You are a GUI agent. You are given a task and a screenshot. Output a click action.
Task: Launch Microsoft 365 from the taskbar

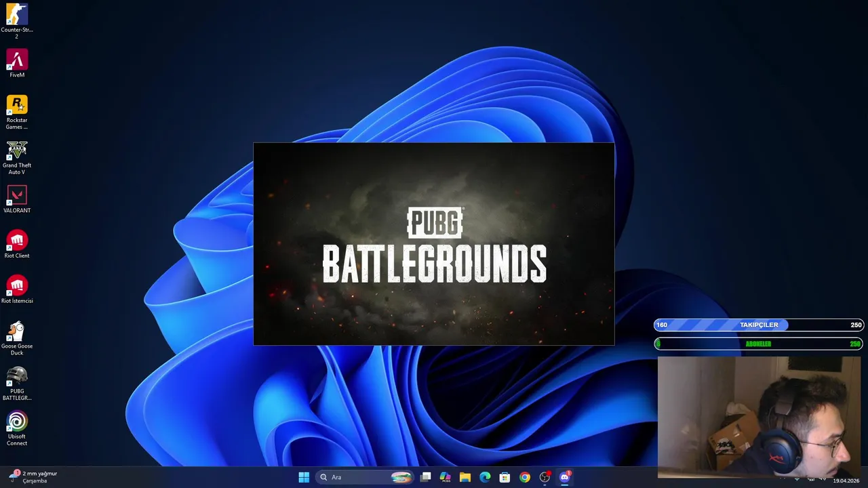445,477
